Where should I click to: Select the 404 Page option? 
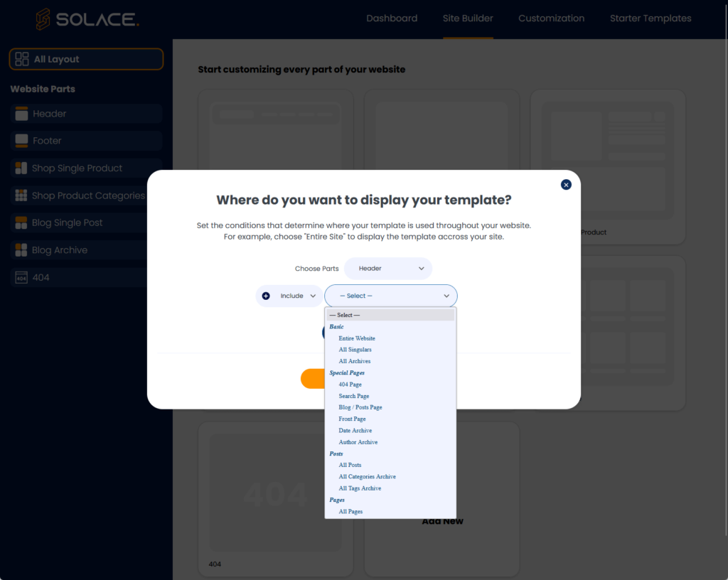pyautogui.click(x=350, y=384)
